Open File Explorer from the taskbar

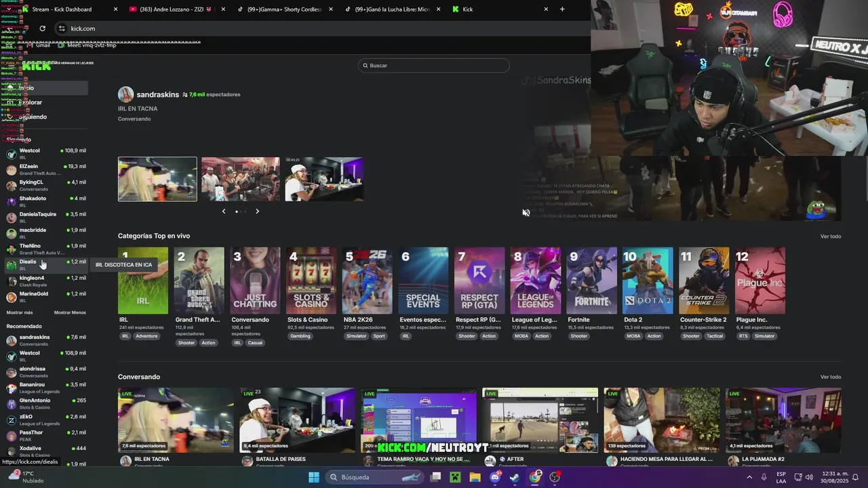point(475,477)
